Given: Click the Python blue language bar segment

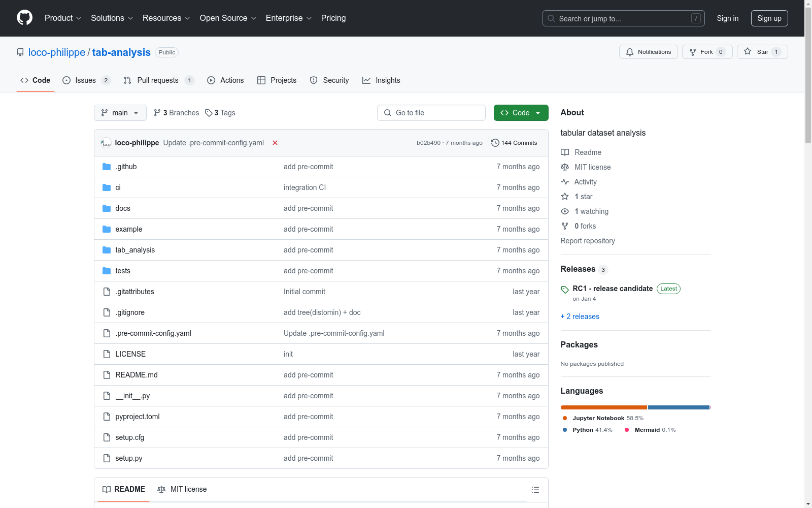Looking at the screenshot, I should coord(679,407).
